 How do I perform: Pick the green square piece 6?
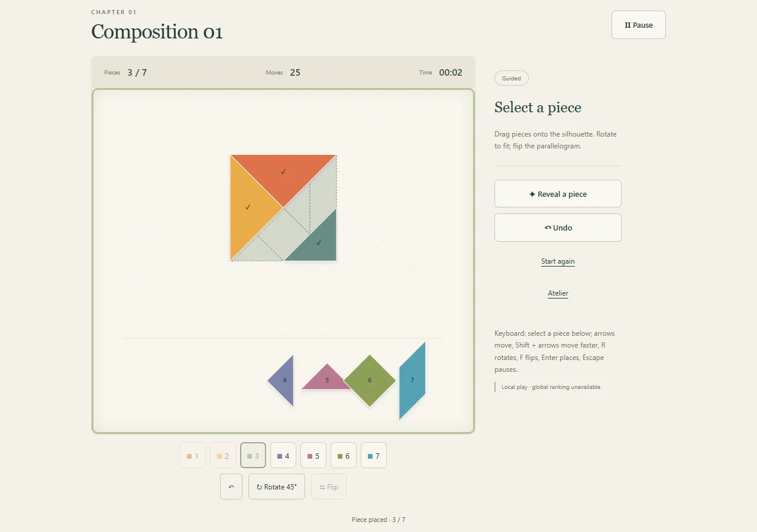point(370,381)
